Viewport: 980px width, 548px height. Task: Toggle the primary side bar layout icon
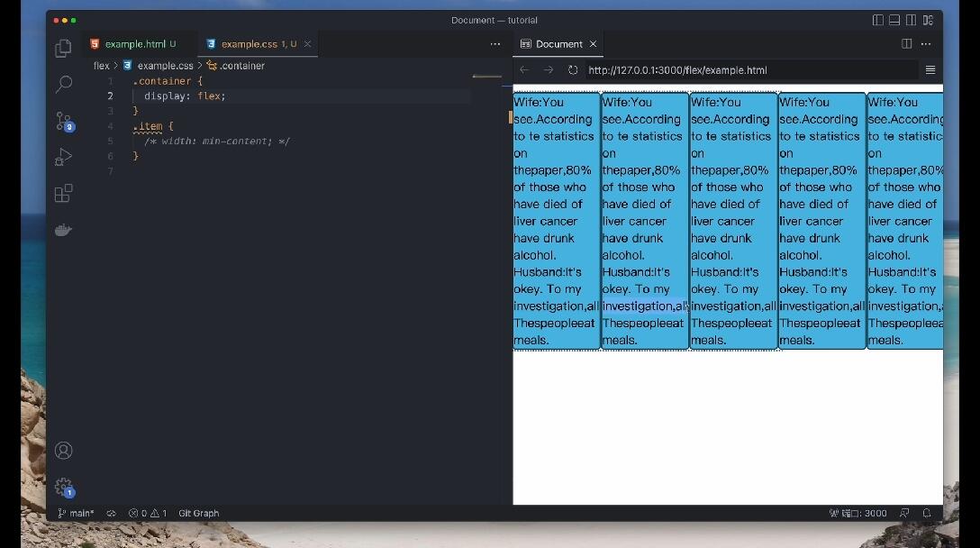coord(878,20)
